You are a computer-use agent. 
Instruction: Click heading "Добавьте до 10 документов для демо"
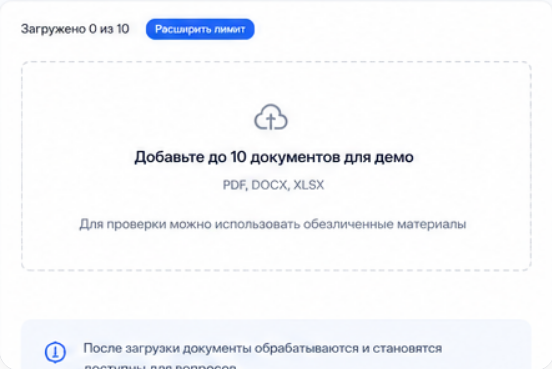(274, 157)
